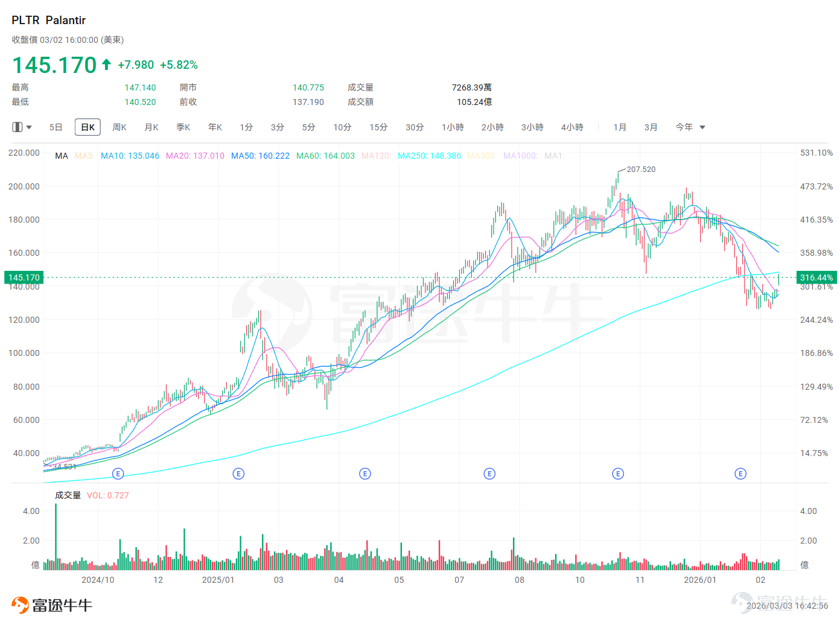Click the MA indicator label
Viewport: 840px width, 625px height.
point(62,156)
